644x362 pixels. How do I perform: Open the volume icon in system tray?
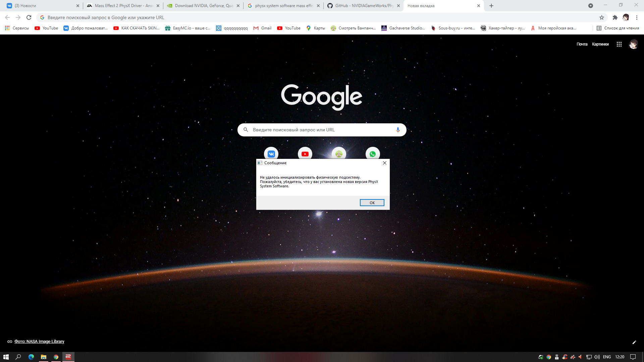pyautogui.click(x=597, y=357)
